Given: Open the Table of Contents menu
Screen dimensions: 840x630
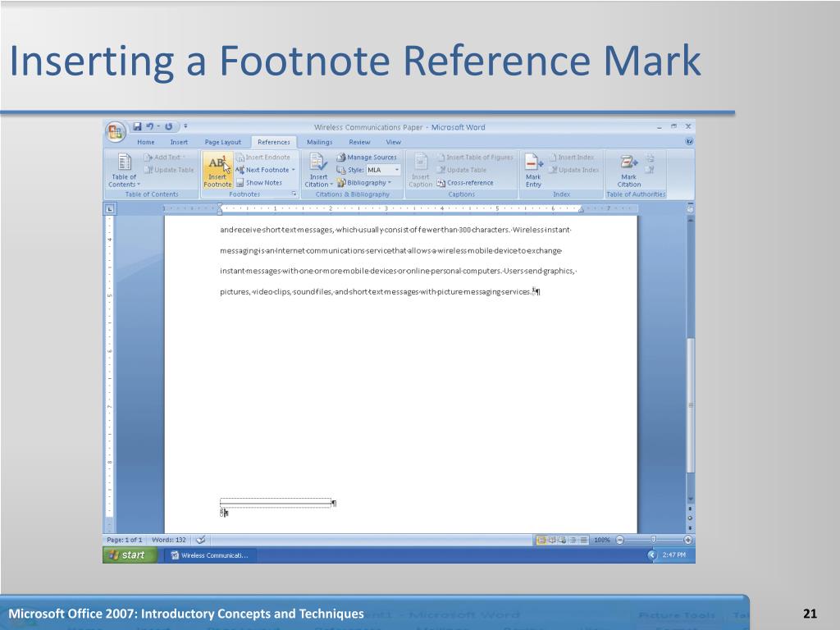Looking at the screenshot, I should [125, 171].
